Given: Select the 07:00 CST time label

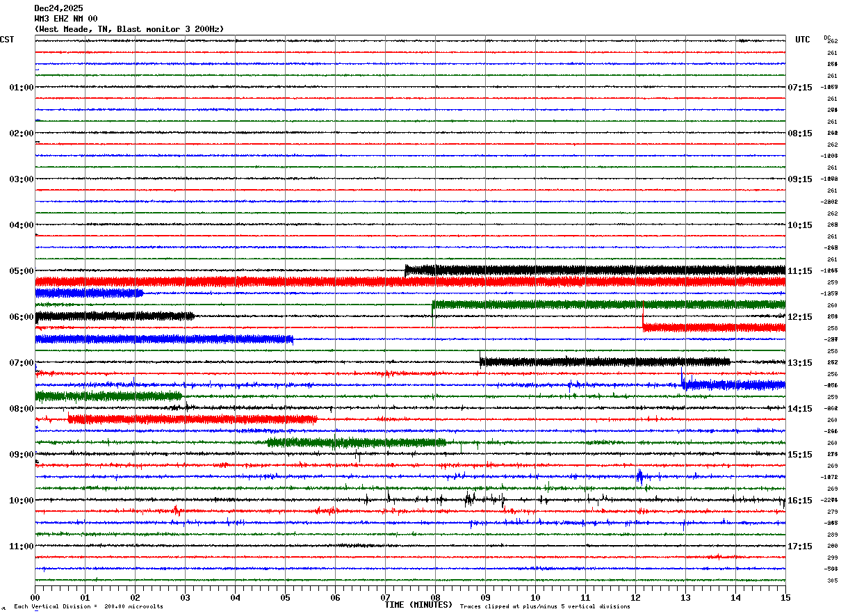Looking at the screenshot, I should (x=22, y=363).
